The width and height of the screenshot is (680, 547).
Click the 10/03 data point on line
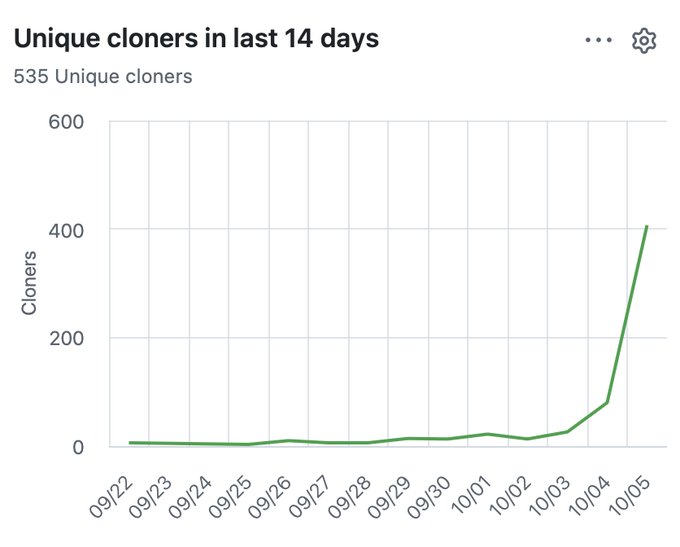click(567, 432)
